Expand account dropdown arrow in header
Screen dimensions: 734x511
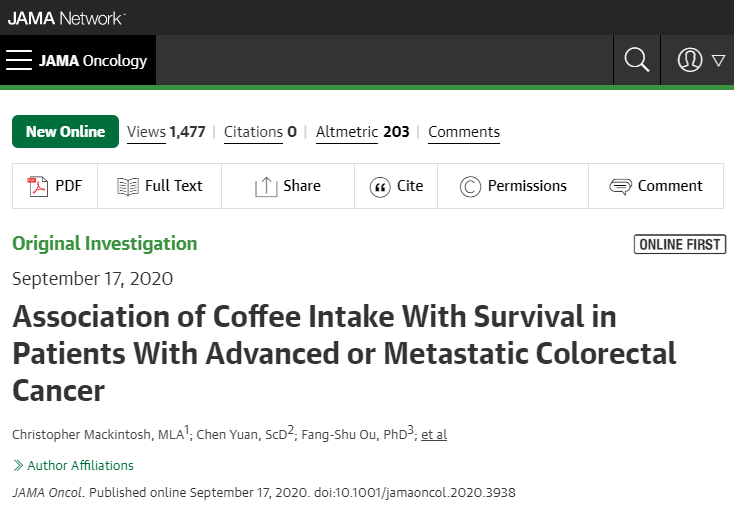pyautogui.click(x=718, y=61)
